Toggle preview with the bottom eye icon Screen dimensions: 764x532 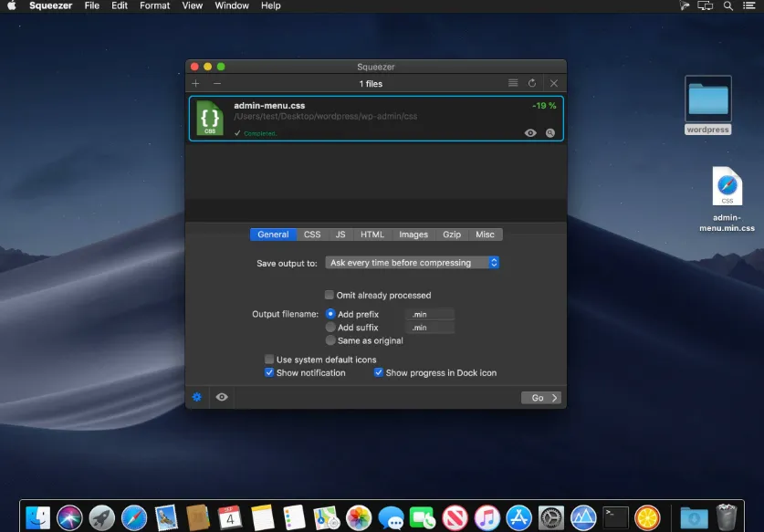point(222,397)
